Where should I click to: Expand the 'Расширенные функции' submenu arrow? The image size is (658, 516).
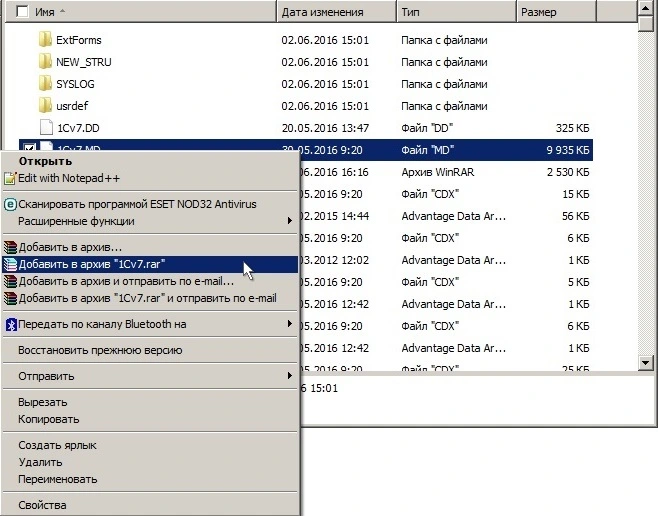pos(291,221)
